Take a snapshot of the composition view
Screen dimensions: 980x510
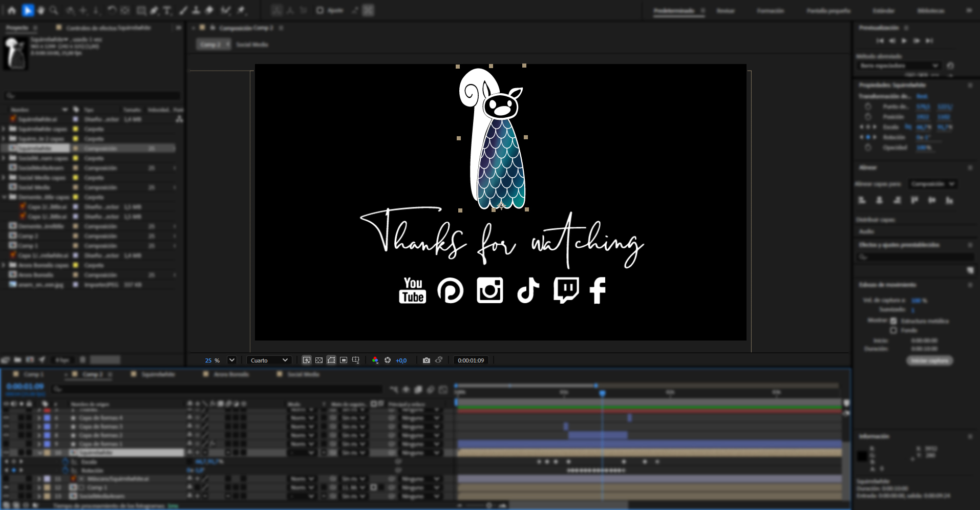tap(427, 360)
